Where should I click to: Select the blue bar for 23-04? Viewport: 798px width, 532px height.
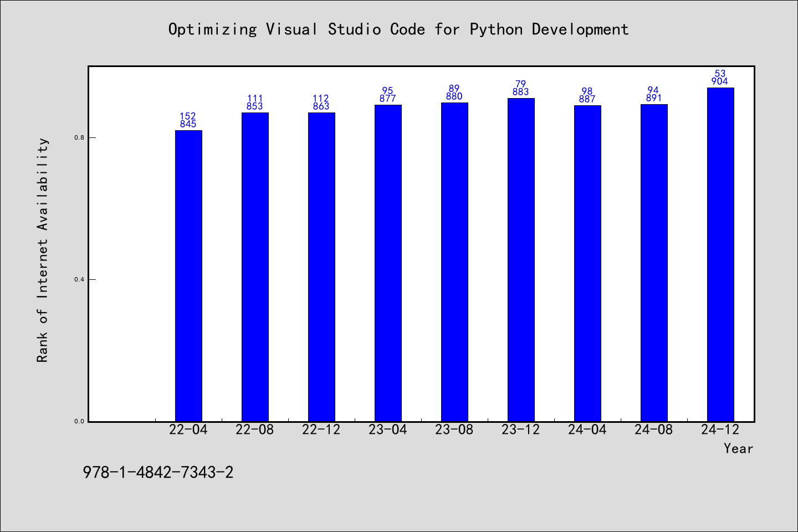[388, 263]
